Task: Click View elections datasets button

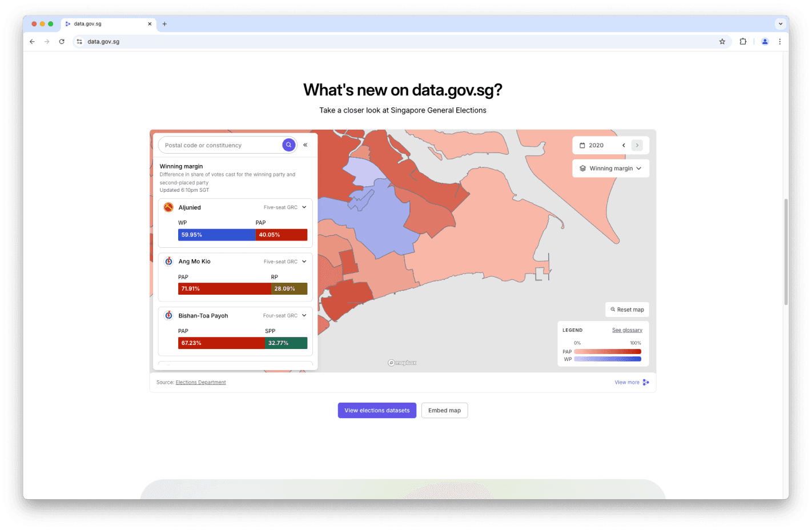Action: (x=377, y=411)
